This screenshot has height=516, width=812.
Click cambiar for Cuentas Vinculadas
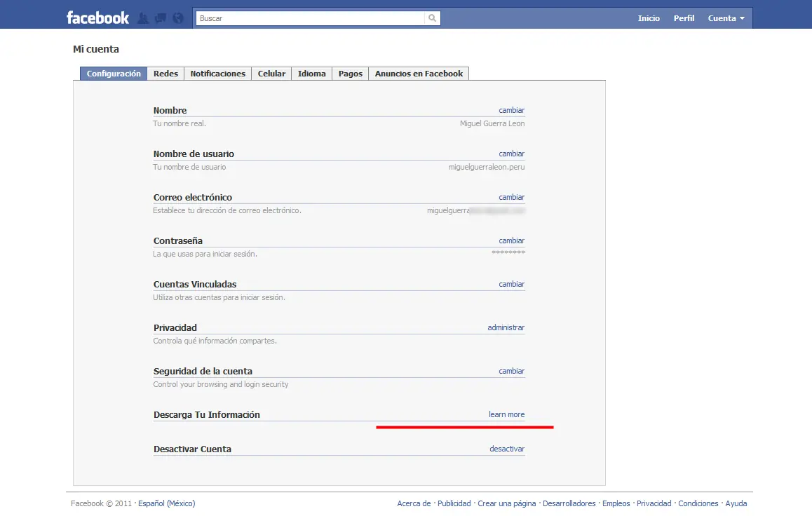[x=512, y=284]
